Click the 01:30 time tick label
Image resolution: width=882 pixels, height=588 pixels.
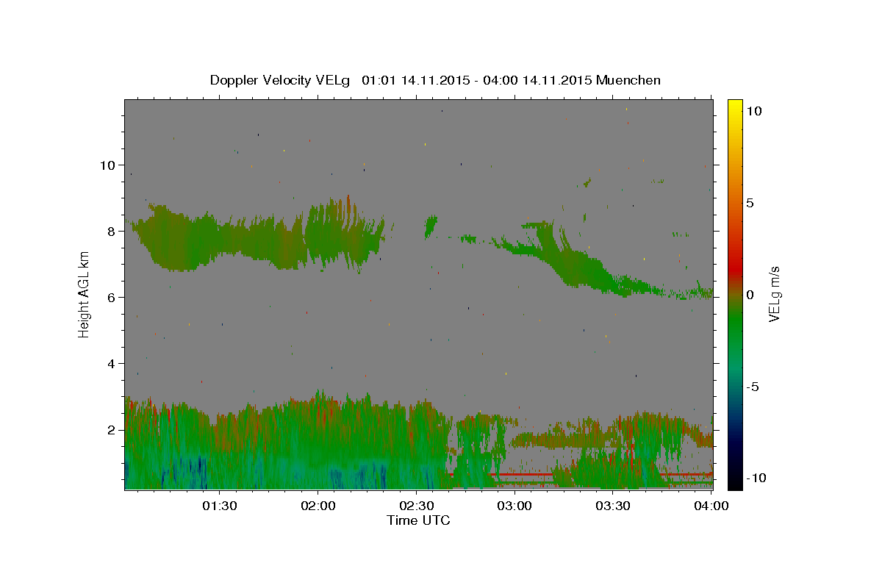point(219,506)
